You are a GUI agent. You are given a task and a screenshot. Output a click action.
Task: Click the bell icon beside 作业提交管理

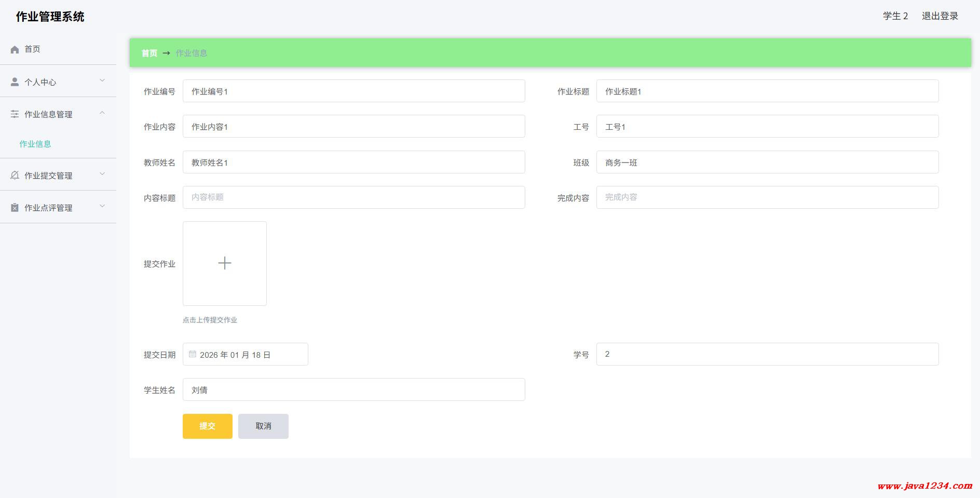pos(15,176)
